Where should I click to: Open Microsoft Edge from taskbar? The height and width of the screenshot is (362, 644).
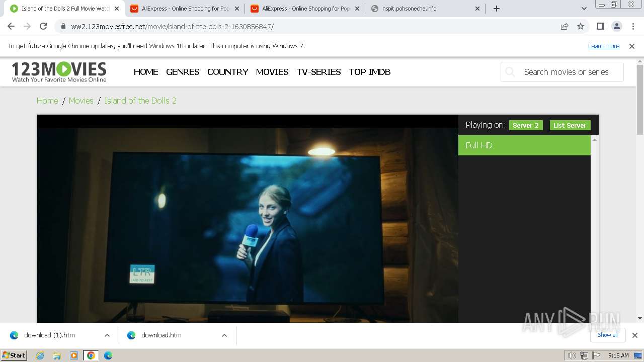(108, 355)
